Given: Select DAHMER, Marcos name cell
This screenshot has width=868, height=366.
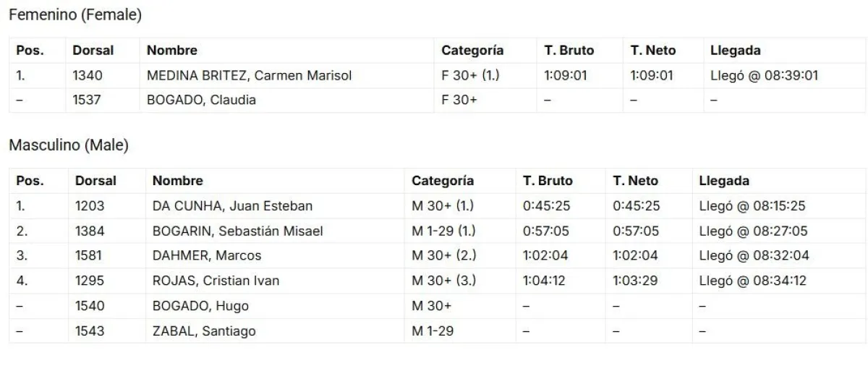Looking at the screenshot, I should click(207, 256).
